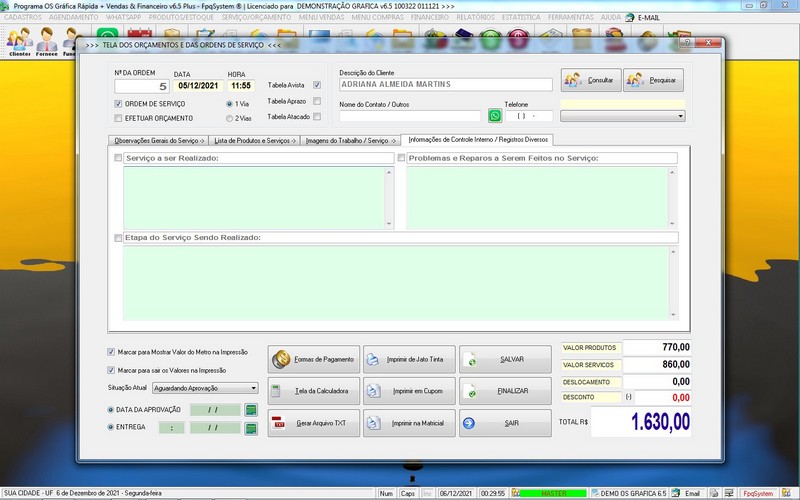Click FpqSystem link in status bar
The width and height of the screenshot is (800, 500).
pos(758,493)
